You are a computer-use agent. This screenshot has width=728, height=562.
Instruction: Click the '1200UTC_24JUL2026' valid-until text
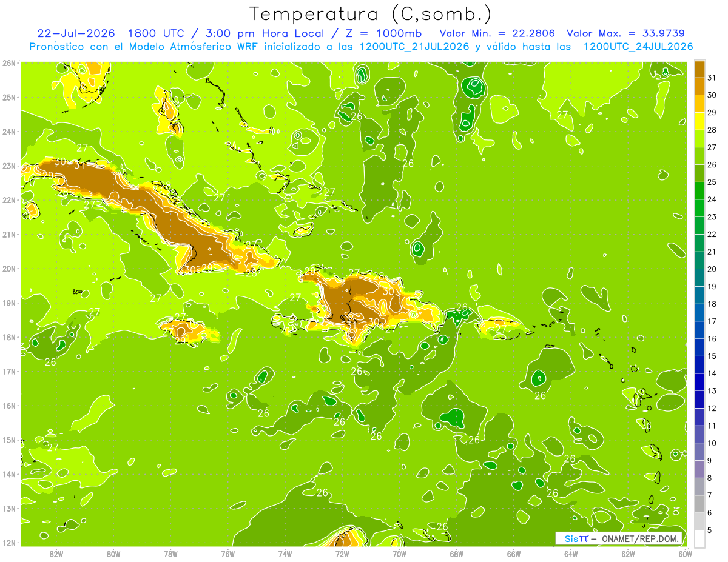pyautogui.click(x=639, y=47)
